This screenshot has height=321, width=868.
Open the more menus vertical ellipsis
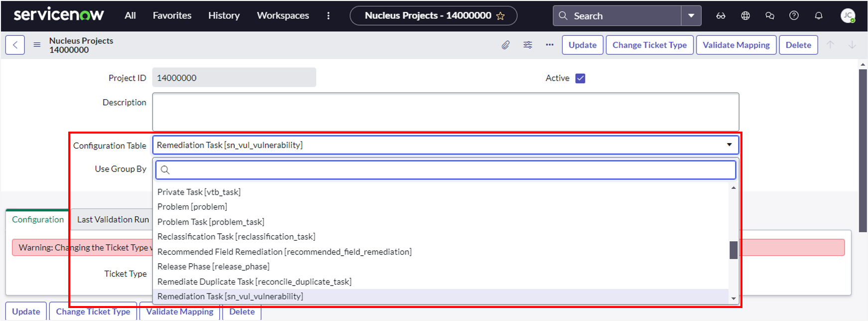(328, 15)
